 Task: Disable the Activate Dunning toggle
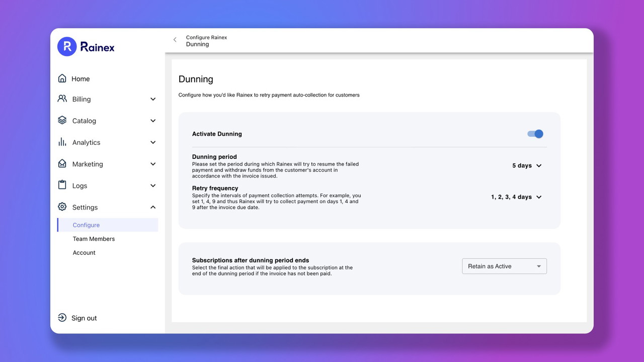pos(535,134)
